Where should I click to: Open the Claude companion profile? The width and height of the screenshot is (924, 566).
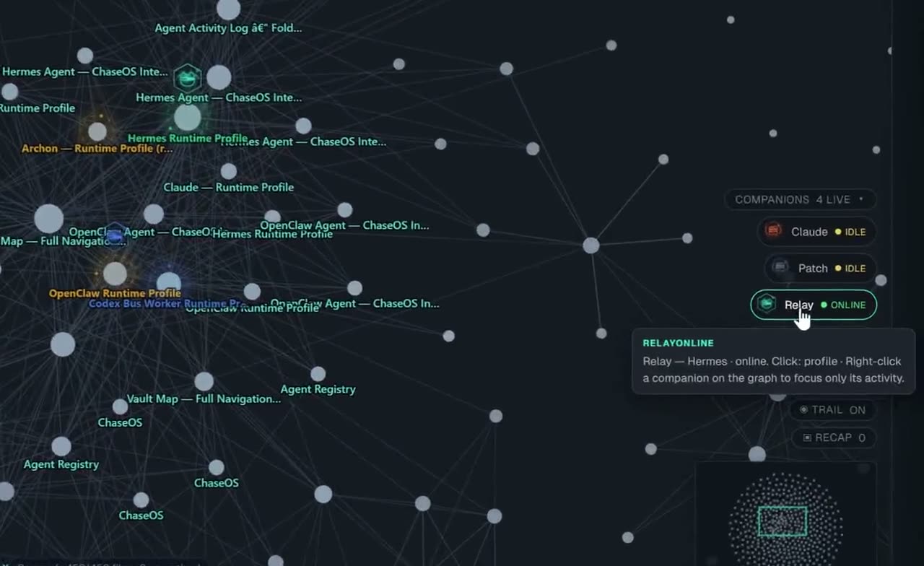816,232
